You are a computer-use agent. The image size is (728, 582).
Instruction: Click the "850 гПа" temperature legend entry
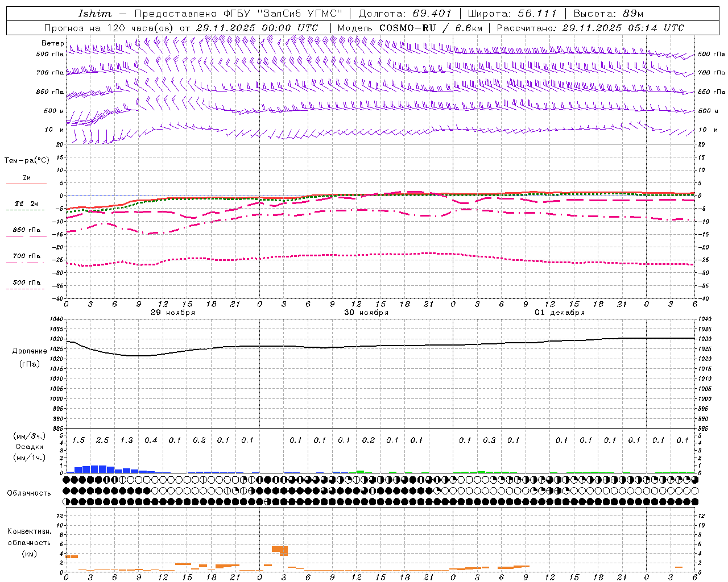[x=26, y=230]
